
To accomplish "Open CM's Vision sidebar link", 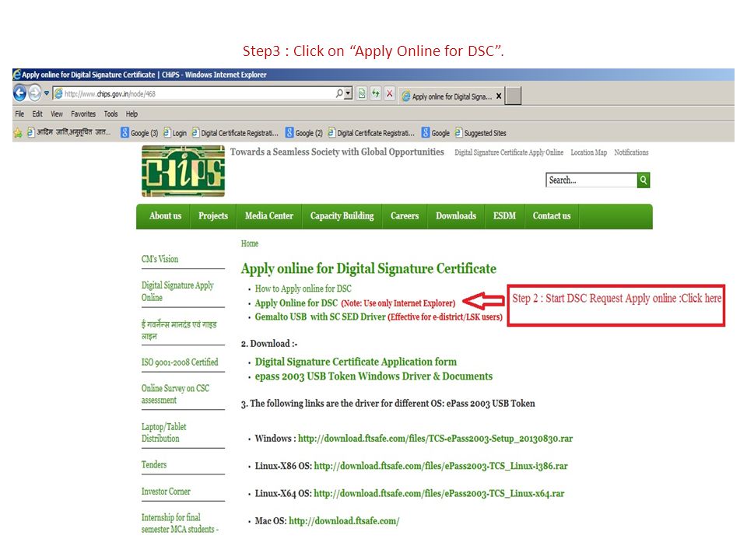I will pos(160,259).
